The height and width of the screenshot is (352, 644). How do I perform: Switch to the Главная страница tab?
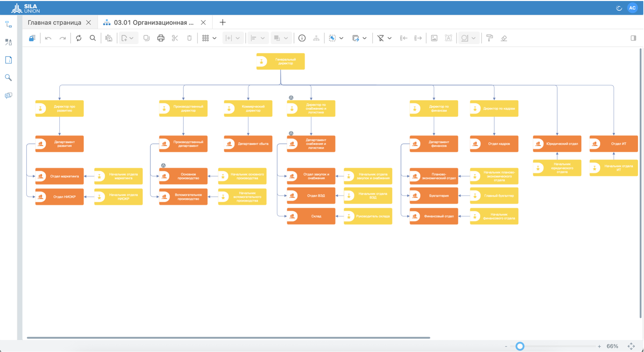point(54,22)
